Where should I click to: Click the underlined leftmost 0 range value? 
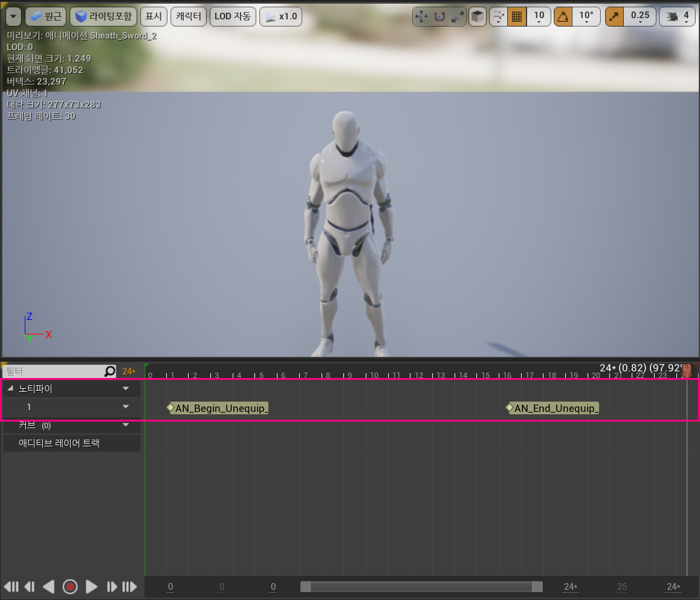click(170, 587)
